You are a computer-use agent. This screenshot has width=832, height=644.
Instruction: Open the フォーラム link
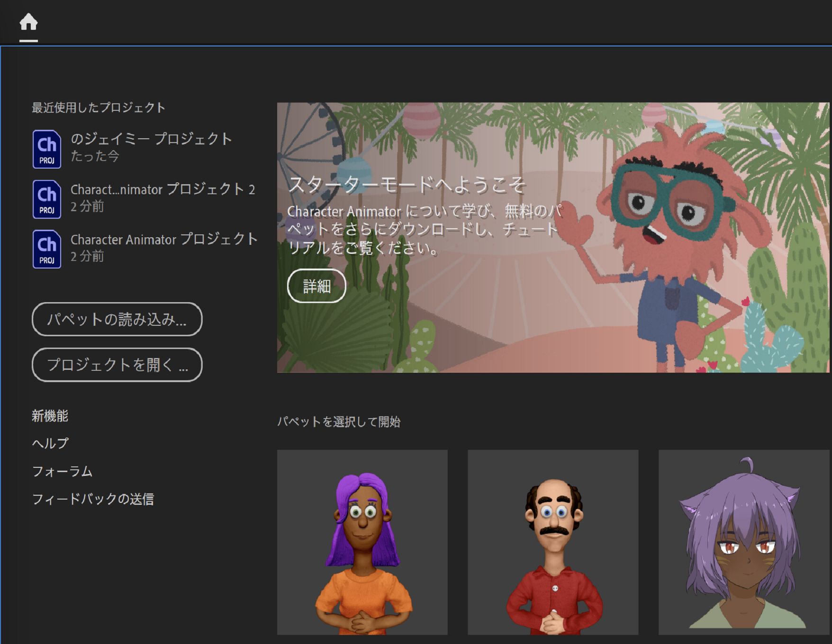(62, 471)
